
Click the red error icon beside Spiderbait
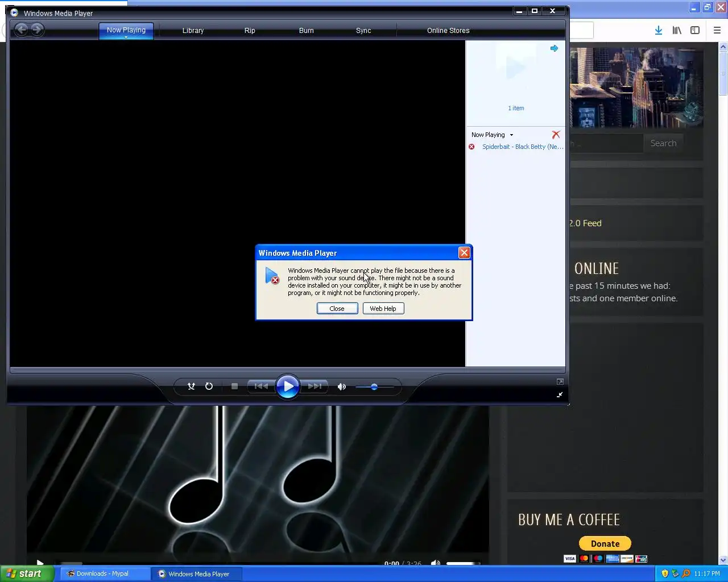coord(471,147)
